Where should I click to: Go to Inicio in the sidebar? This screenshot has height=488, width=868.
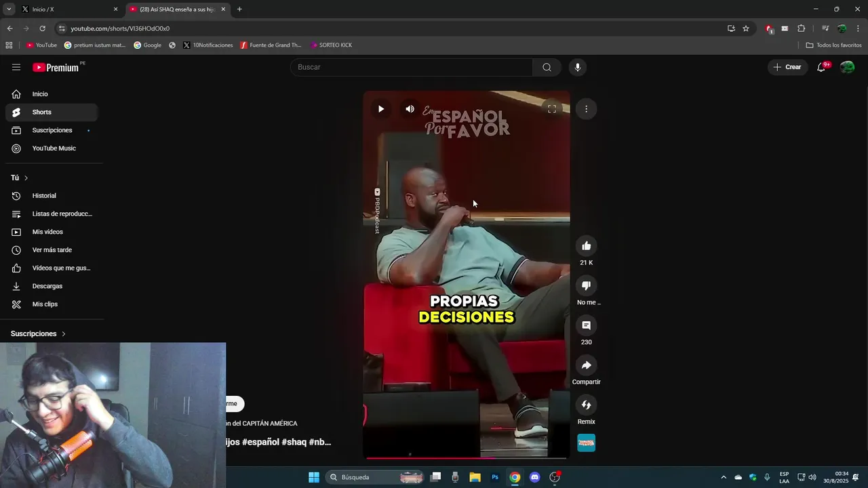coord(52,94)
